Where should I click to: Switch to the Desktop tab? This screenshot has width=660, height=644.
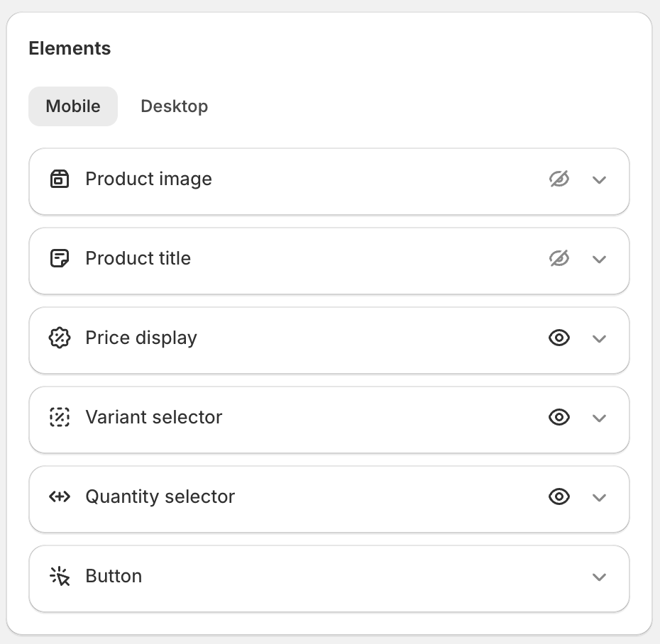(x=174, y=106)
